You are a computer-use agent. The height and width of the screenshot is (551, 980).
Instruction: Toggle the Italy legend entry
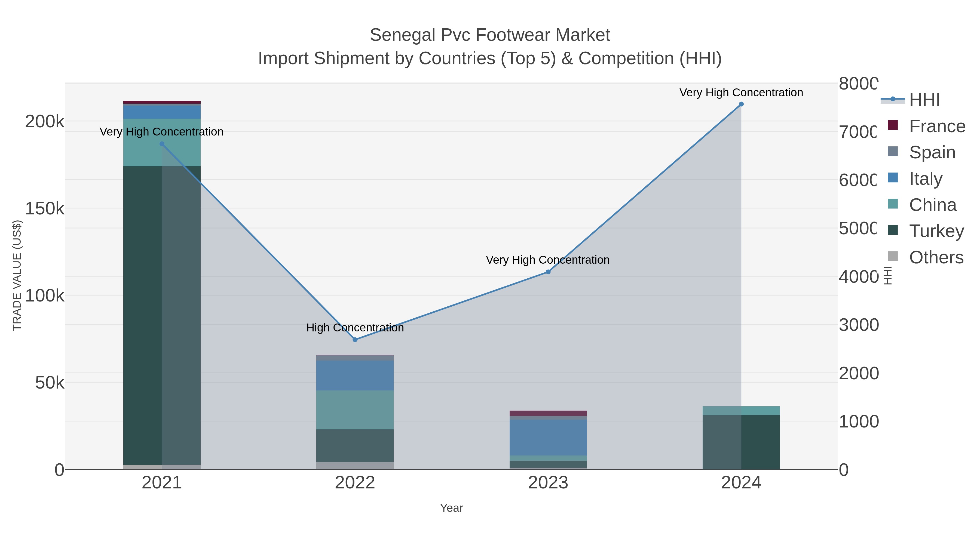tap(915, 178)
